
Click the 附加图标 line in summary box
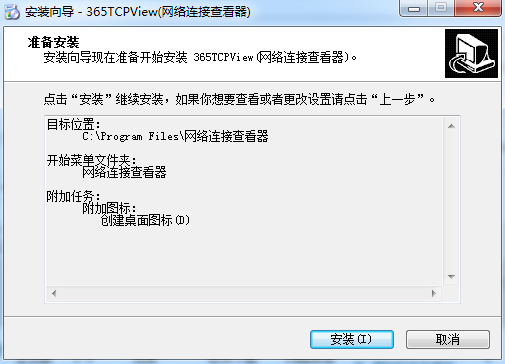[x=109, y=208]
